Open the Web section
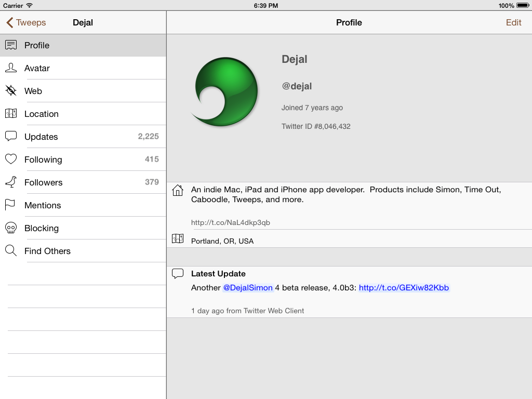 pos(83,90)
